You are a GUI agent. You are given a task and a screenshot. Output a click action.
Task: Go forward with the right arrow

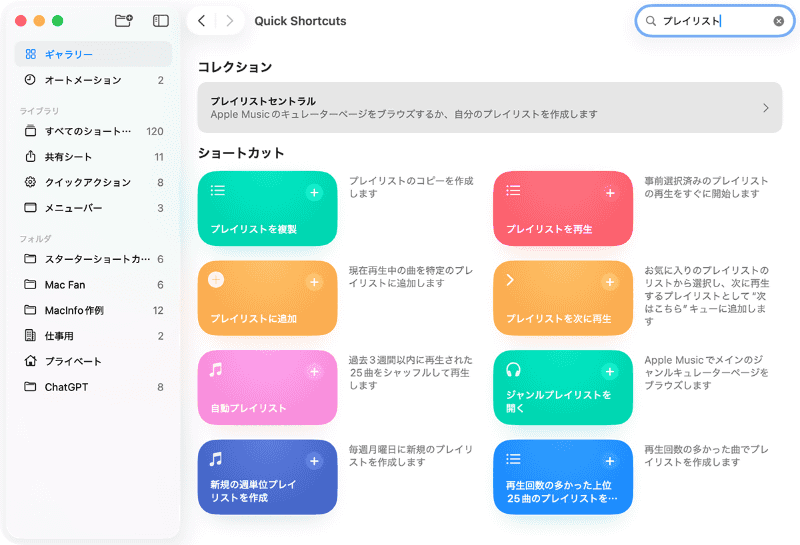[x=230, y=21]
